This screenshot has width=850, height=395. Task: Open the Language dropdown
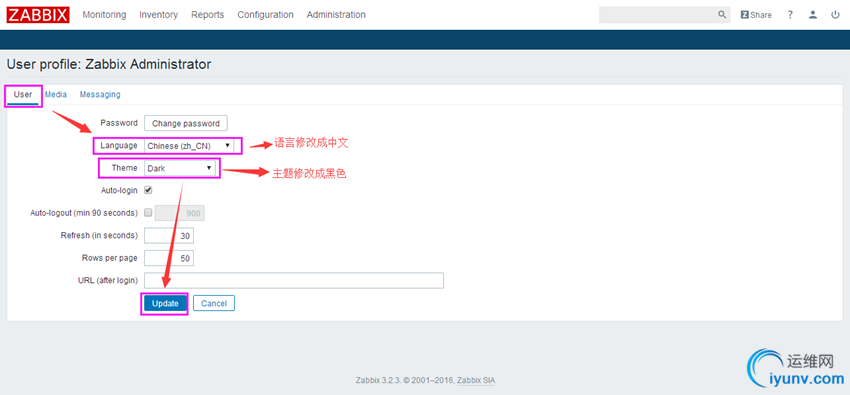[x=189, y=146]
